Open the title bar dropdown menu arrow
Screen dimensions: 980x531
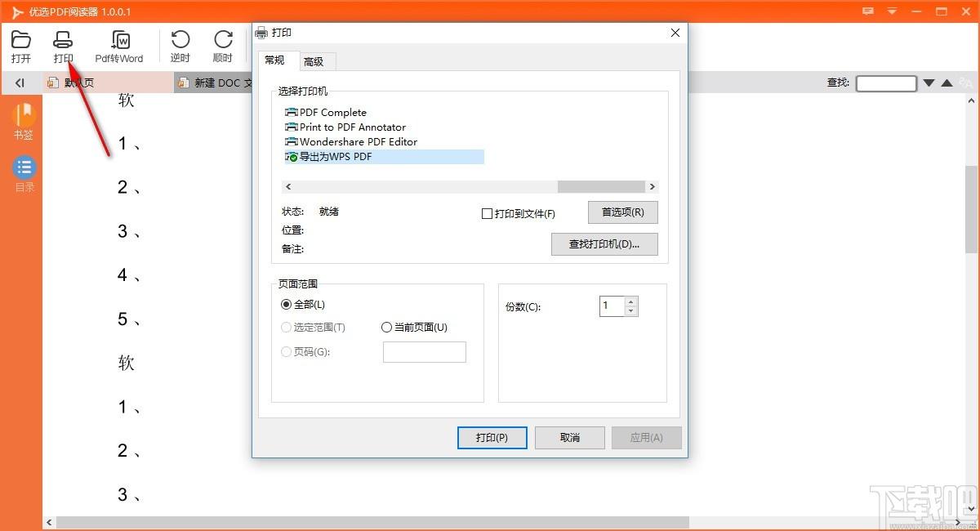[893, 11]
